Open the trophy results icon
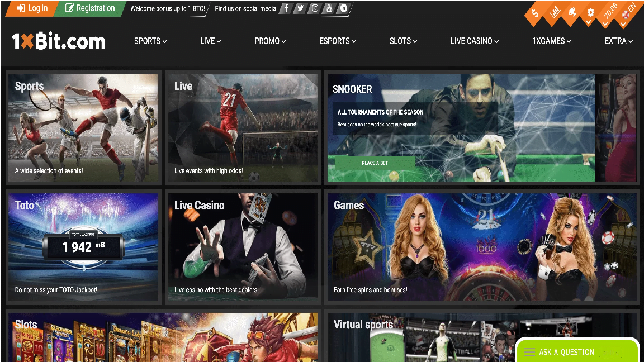The width and height of the screenshot is (644, 362). coord(572,12)
